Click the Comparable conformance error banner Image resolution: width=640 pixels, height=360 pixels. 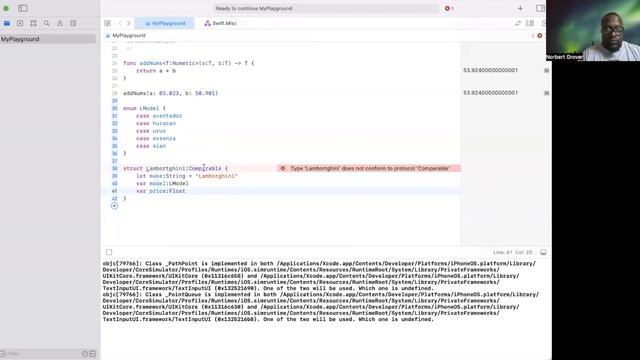(x=369, y=168)
